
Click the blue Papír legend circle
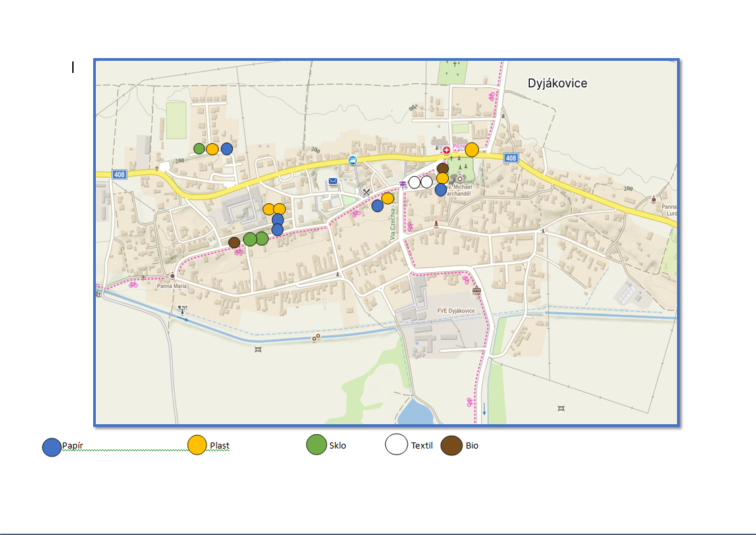tap(52, 447)
